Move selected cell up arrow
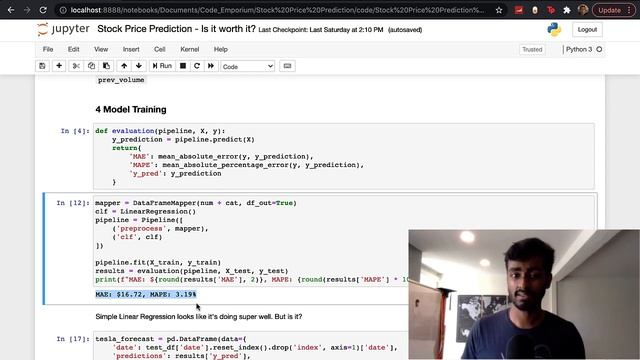 [124, 66]
